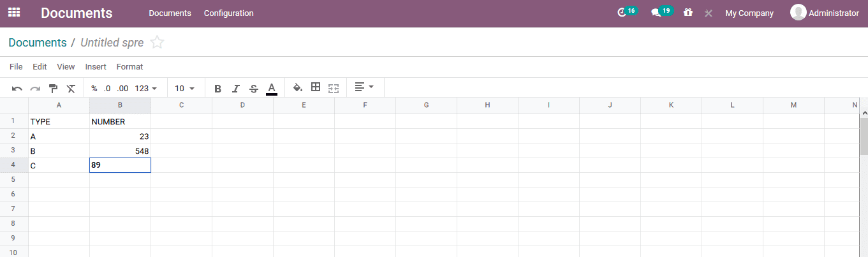The image size is (868, 257).
Task: Expand the horizontal alignment dropdown
Action: [x=364, y=87]
